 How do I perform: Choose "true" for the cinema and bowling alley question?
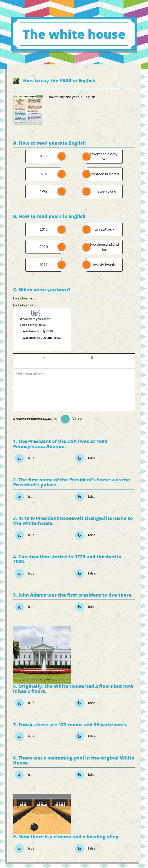(x=19, y=849)
